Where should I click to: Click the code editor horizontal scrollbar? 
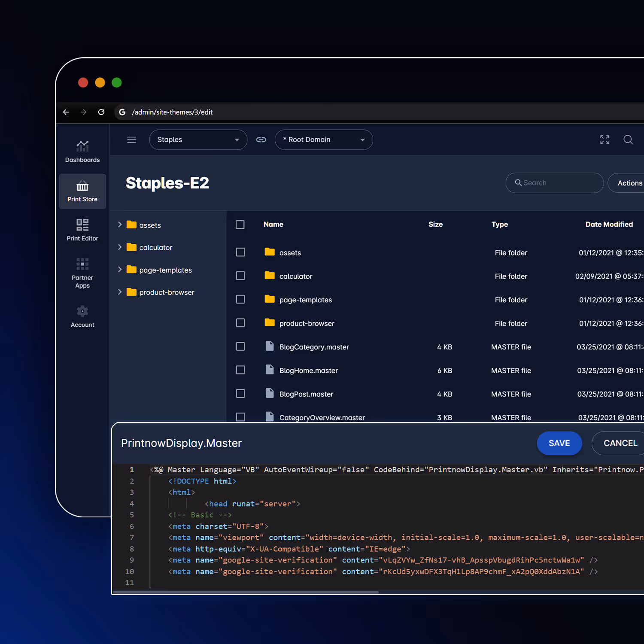tap(246, 592)
